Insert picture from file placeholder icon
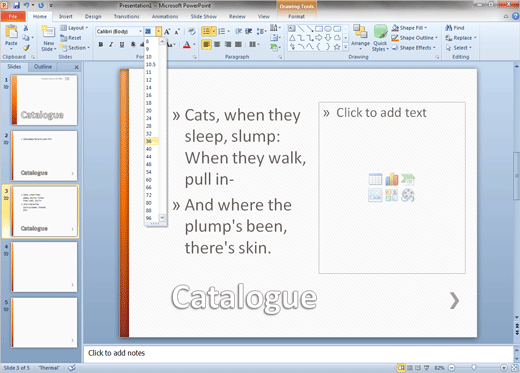Image resolution: width=520 pixels, height=373 pixels. click(375, 195)
